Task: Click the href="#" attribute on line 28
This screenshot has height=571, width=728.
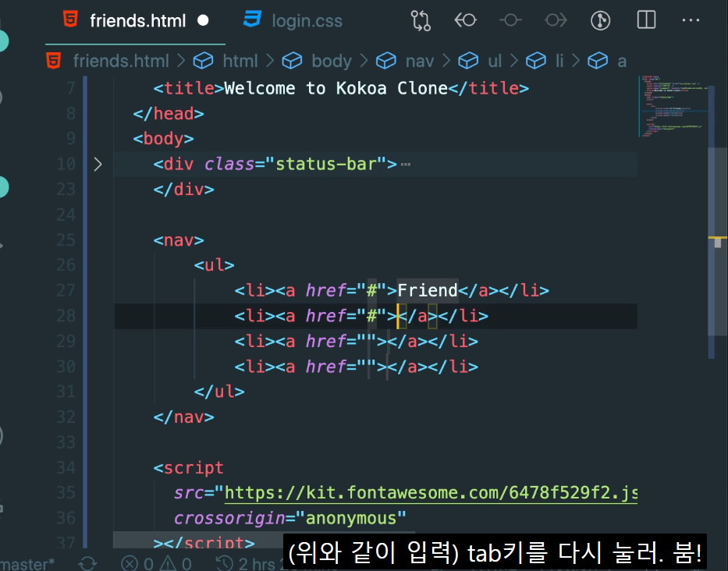Action: (x=346, y=316)
